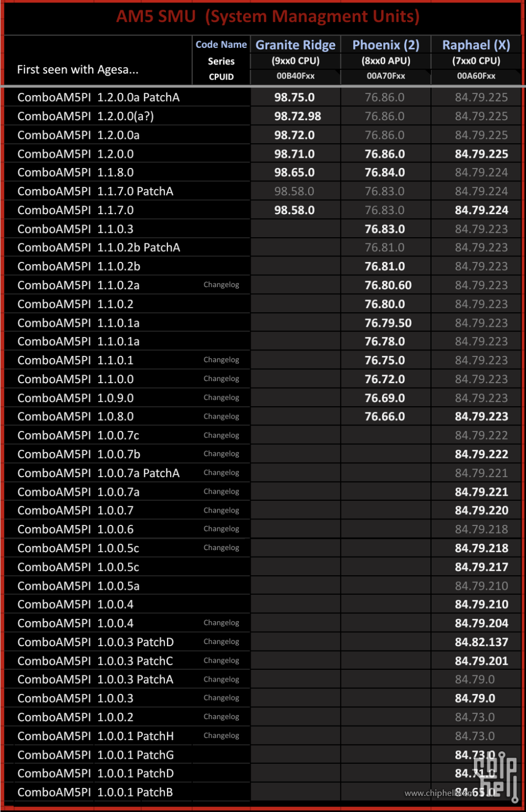
Task: Click row label ComboAM5PI 1.1.0.2
Action: coord(76,304)
